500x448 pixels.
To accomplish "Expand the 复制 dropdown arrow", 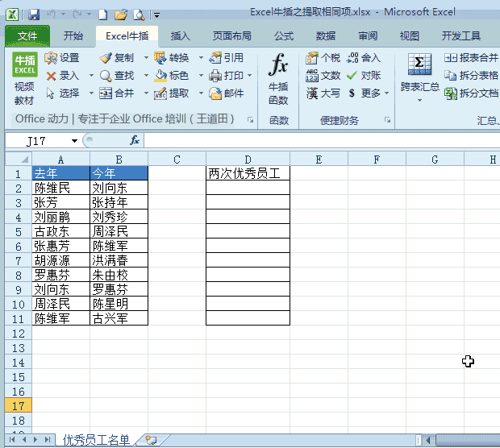I will click(146, 58).
